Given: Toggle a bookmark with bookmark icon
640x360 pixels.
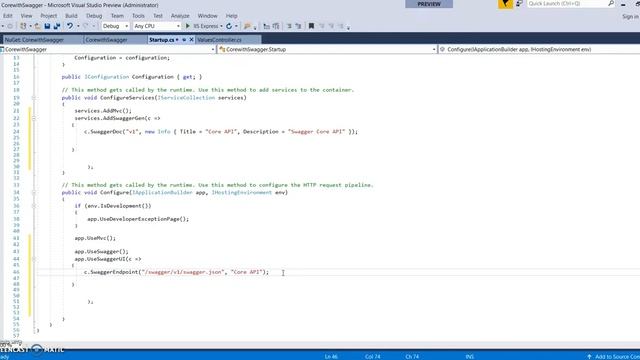Looking at the screenshot, I should (311, 26).
